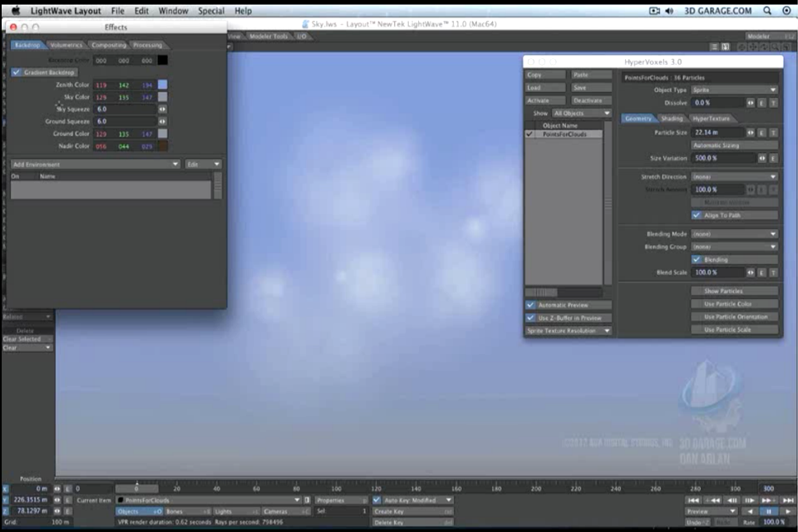This screenshot has width=798, height=532.
Task: Click the Blend Scale texture T button
Action: coord(773,273)
